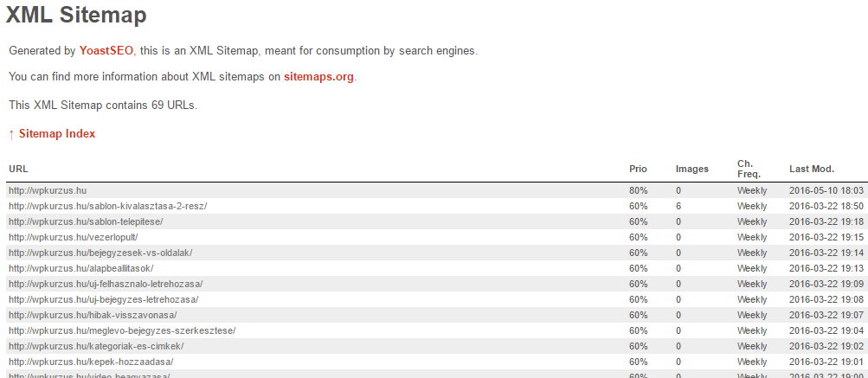
Task: Open the uj-felhasznalo-letrehozasa URL
Action: coord(106,284)
